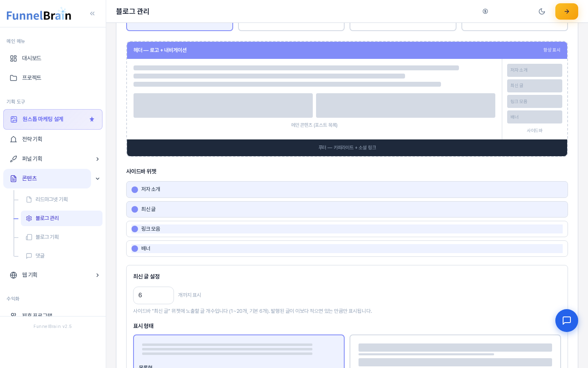Image resolution: width=588 pixels, height=368 pixels.
Task: Collapse the 콘텐츠 submenu chevron
Action: (98, 179)
